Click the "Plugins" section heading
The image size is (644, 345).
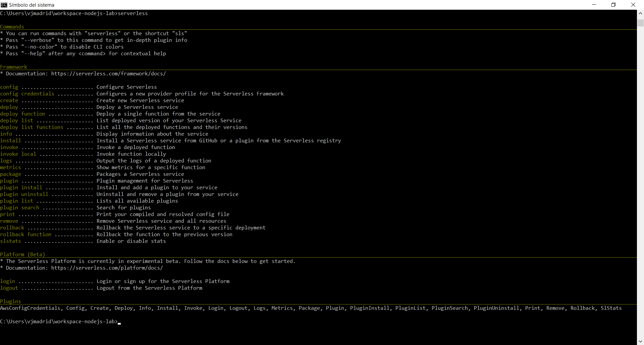(x=10, y=301)
